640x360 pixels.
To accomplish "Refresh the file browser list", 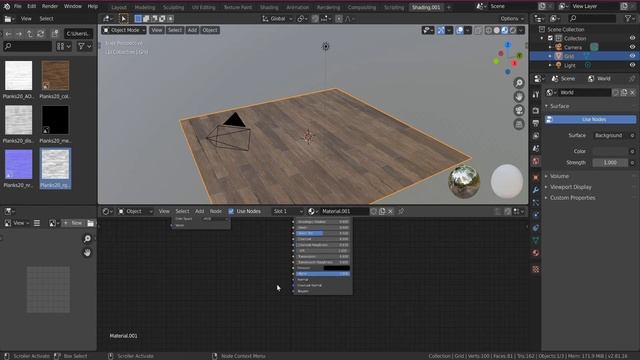I will point(40,34).
